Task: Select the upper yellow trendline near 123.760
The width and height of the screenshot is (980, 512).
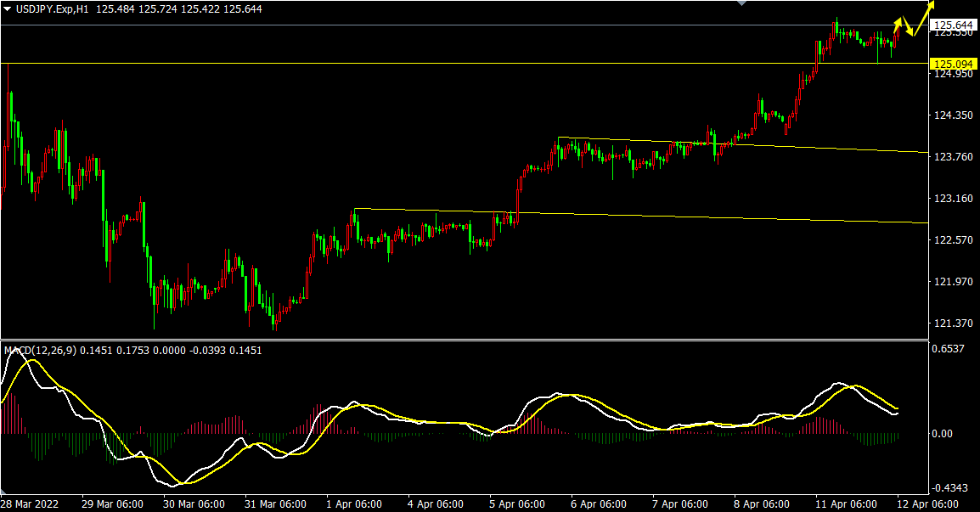Action: pyautogui.click(x=764, y=146)
